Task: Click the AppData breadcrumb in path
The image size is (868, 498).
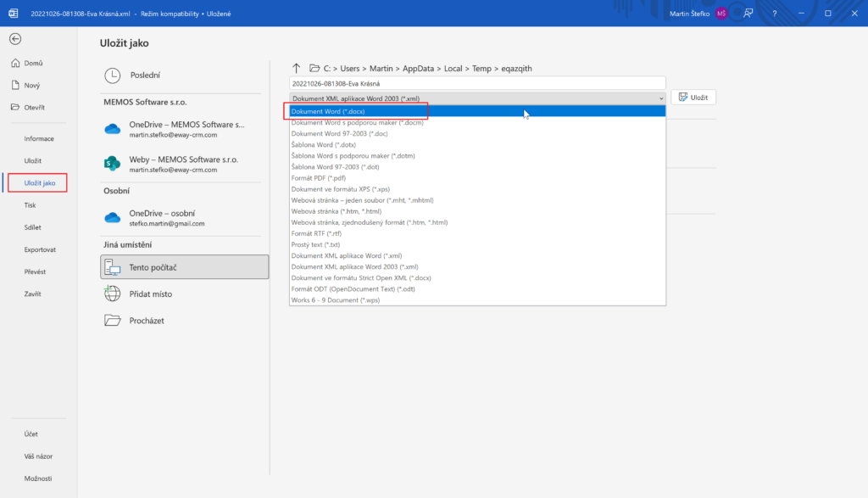Action: point(418,68)
